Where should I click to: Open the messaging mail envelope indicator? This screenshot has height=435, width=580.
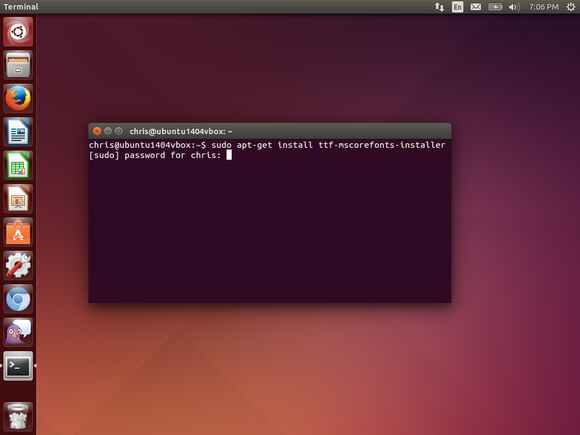[476, 7]
